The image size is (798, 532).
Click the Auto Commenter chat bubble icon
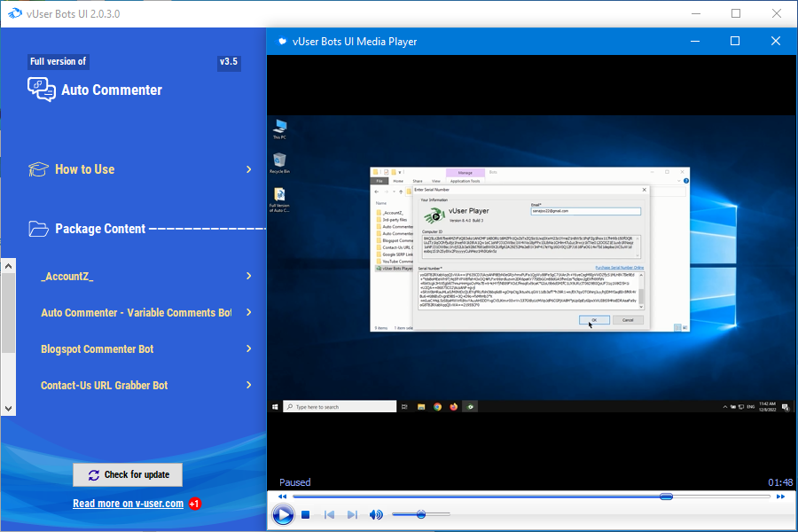pos(42,90)
